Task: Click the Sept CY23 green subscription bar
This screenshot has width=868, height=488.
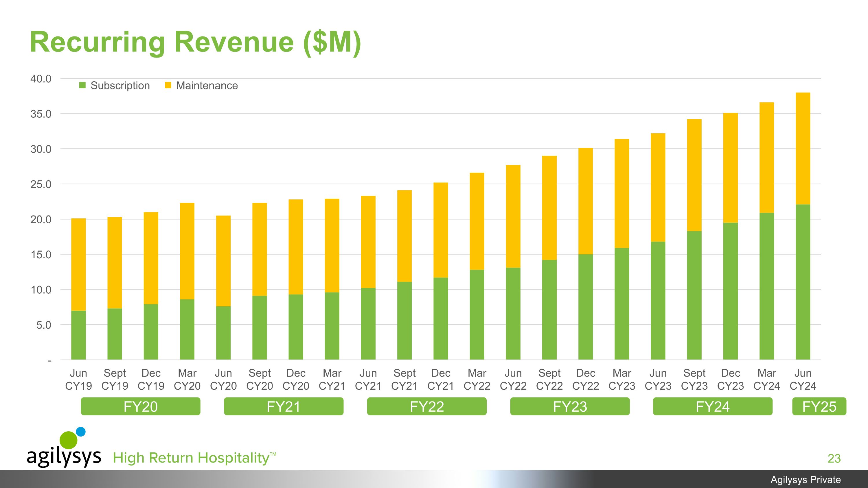Action: point(694,295)
